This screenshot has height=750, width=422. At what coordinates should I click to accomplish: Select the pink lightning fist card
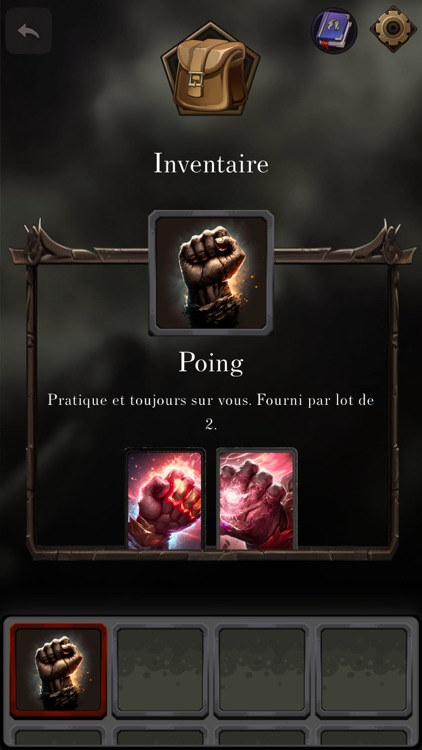257,499
